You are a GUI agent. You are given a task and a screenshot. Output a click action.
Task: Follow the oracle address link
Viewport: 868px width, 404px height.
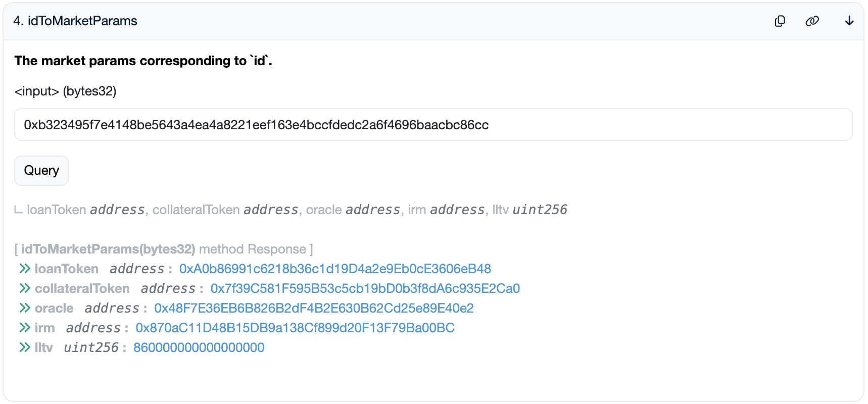coord(314,308)
